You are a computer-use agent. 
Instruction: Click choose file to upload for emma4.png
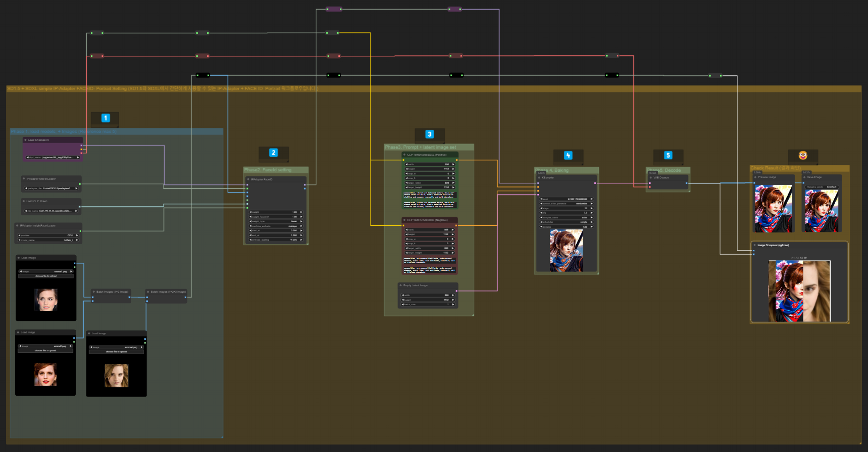point(116,352)
